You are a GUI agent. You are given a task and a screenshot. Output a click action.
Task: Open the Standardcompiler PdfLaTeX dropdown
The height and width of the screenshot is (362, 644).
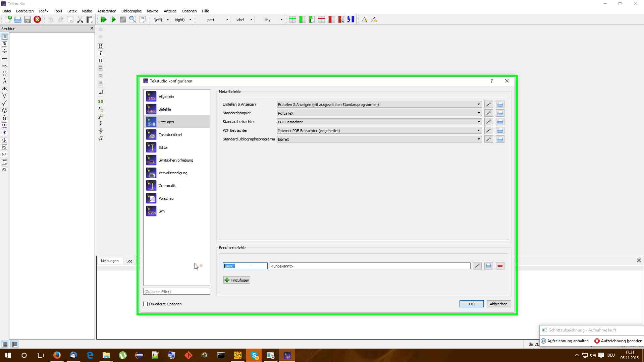pyautogui.click(x=379, y=113)
